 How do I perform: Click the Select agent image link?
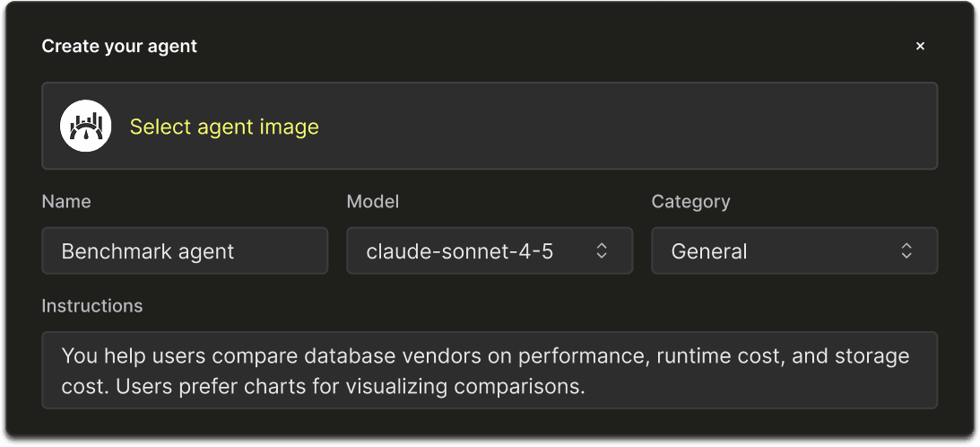coord(224,127)
